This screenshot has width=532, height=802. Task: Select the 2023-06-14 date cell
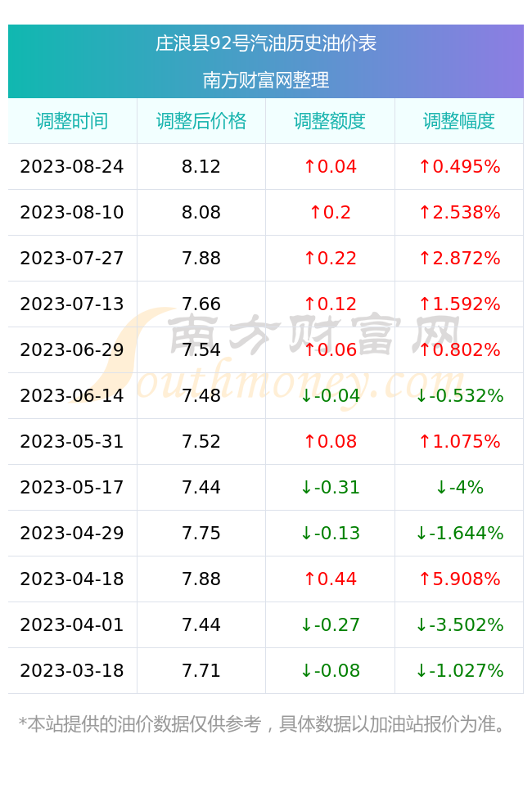72,395
